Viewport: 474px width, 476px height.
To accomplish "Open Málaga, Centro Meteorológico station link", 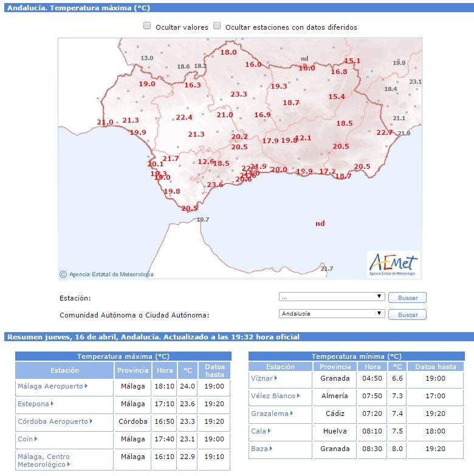I will (44, 460).
